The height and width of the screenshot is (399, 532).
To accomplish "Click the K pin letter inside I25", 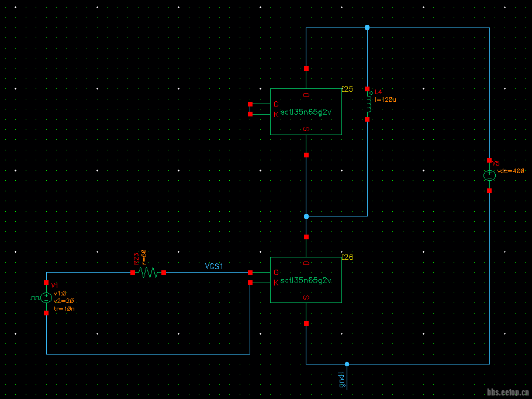I will pyautogui.click(x=276, y=115).
